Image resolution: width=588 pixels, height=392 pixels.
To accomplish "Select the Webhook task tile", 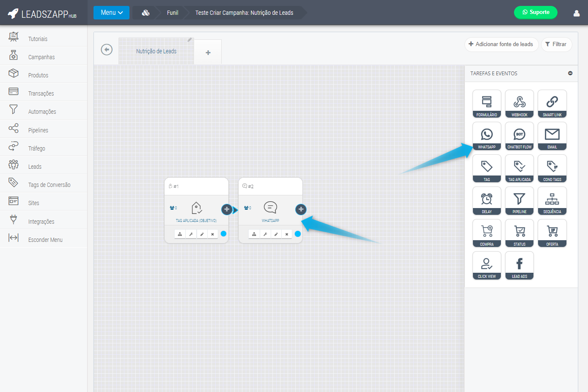I will [519, 104].
